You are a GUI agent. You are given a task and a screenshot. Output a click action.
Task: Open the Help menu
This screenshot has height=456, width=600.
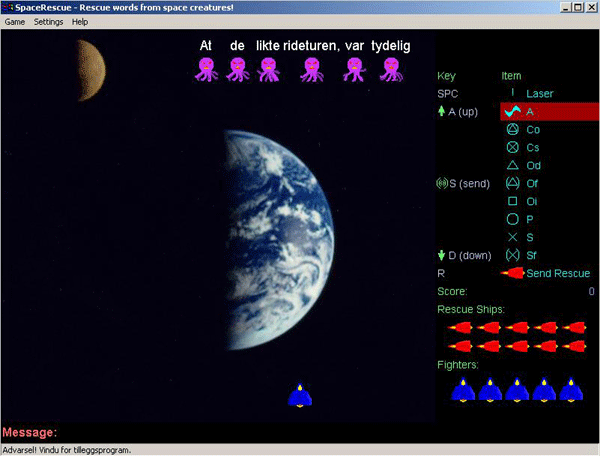click(x=80, y=21)
